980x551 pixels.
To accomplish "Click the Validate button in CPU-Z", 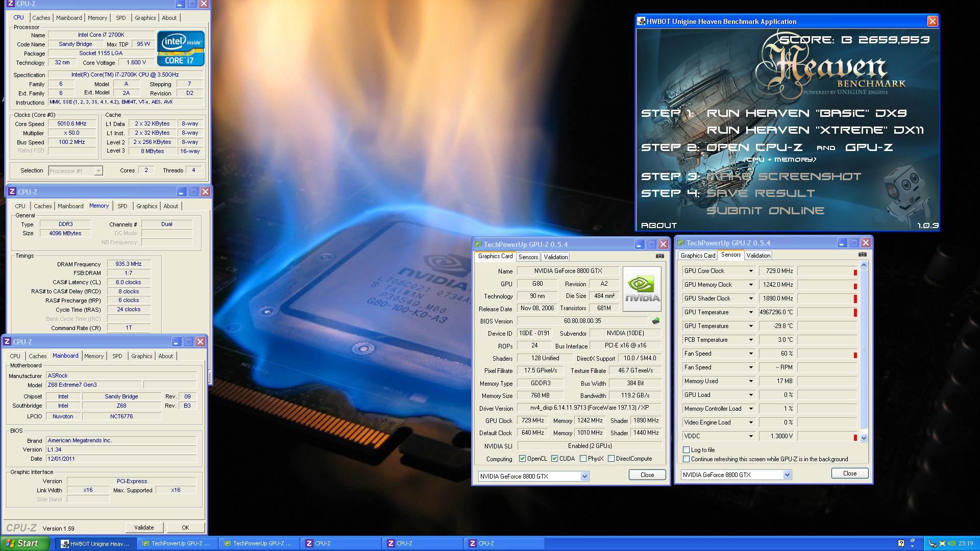I will [x=144, y=528].
